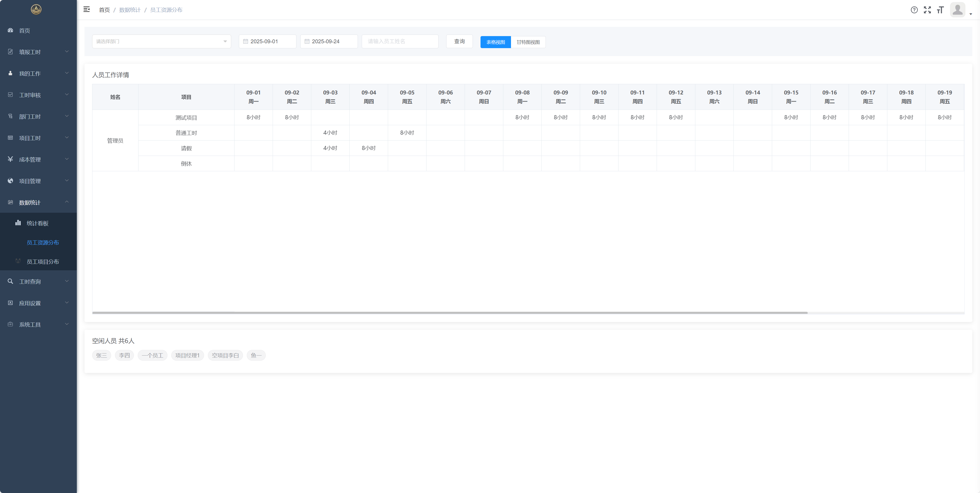The width and height of the screenshot is (980, 493).
Task: Expand the 成本管理 menu
Action: [x=38, y=159]
